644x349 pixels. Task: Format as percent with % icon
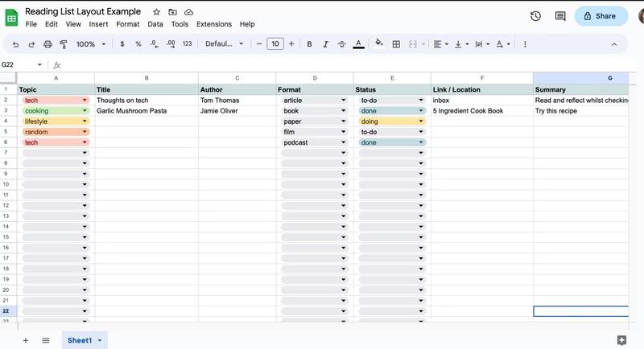[x=138, y=44]
